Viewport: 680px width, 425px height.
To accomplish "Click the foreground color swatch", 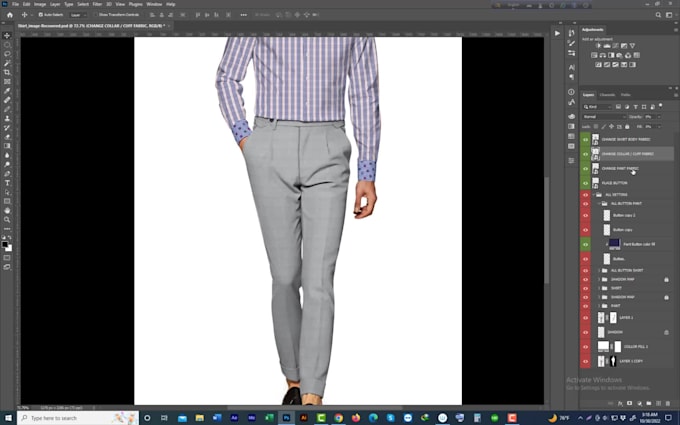I will tap(5, 245).
